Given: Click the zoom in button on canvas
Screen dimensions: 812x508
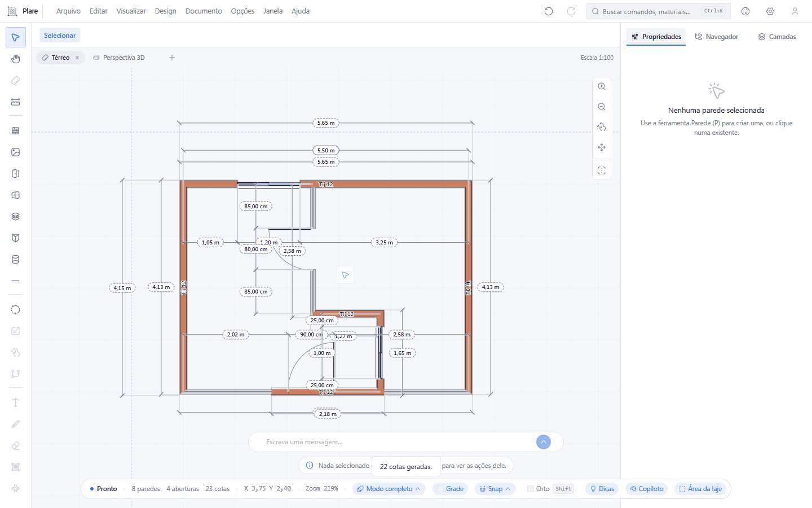Looking at the screenshot, I should [x=602, y=86].
